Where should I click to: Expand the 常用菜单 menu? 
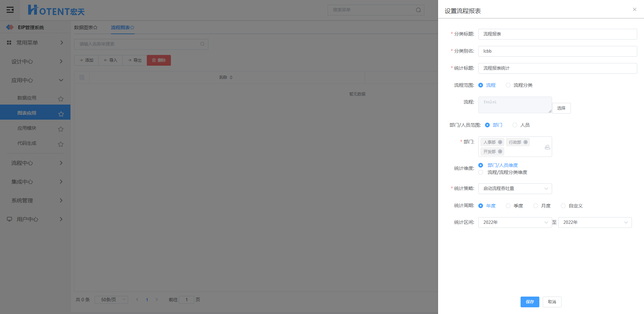[x=35, y=43]
